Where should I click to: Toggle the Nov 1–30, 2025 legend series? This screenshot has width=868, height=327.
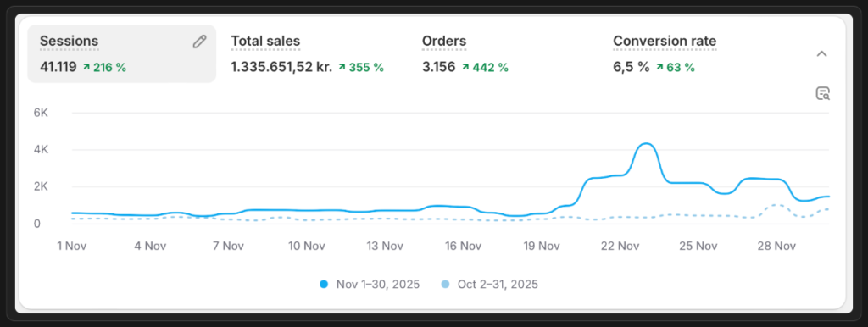(x=370, y=285)
